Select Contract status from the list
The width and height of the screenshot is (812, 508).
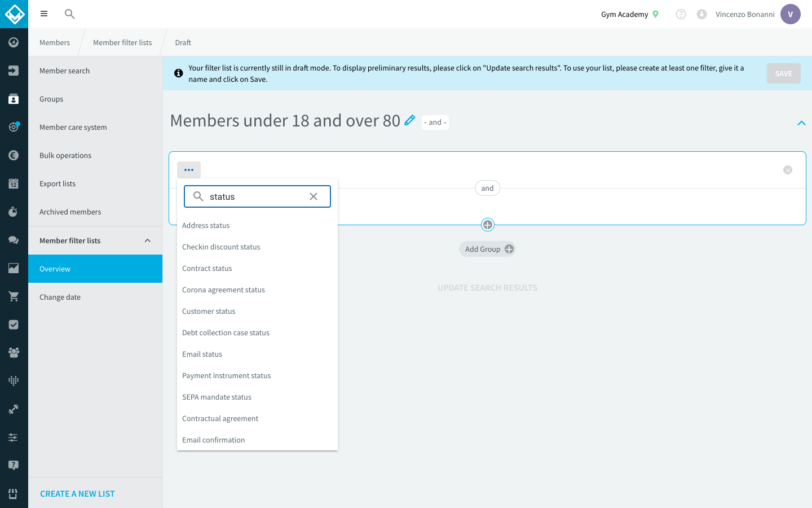coord(257,269)
